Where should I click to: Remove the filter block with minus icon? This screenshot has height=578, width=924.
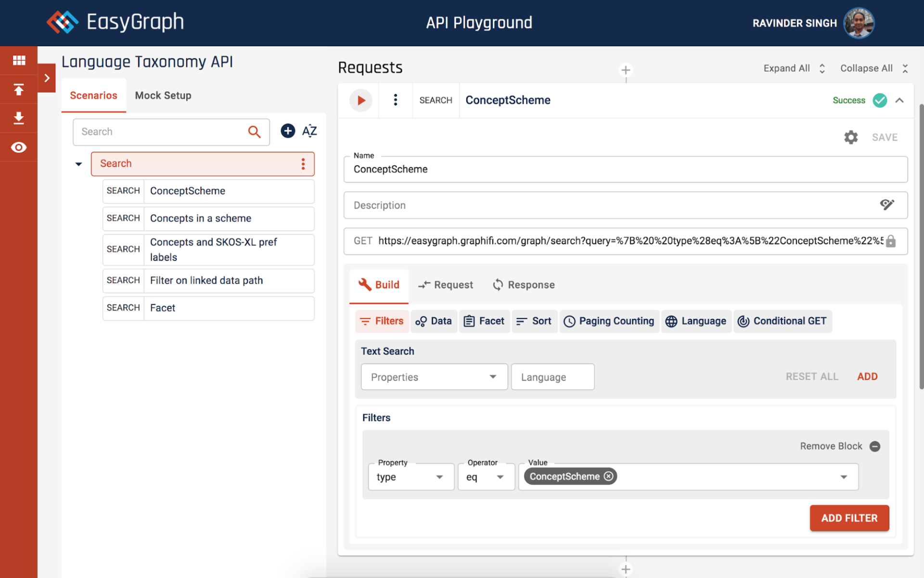(x=875, y=447)
